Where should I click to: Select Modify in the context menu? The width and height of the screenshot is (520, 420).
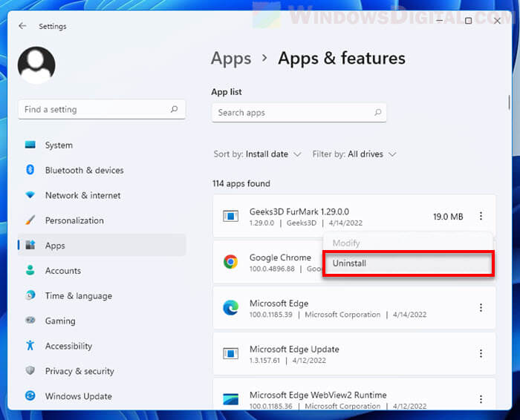409,243
